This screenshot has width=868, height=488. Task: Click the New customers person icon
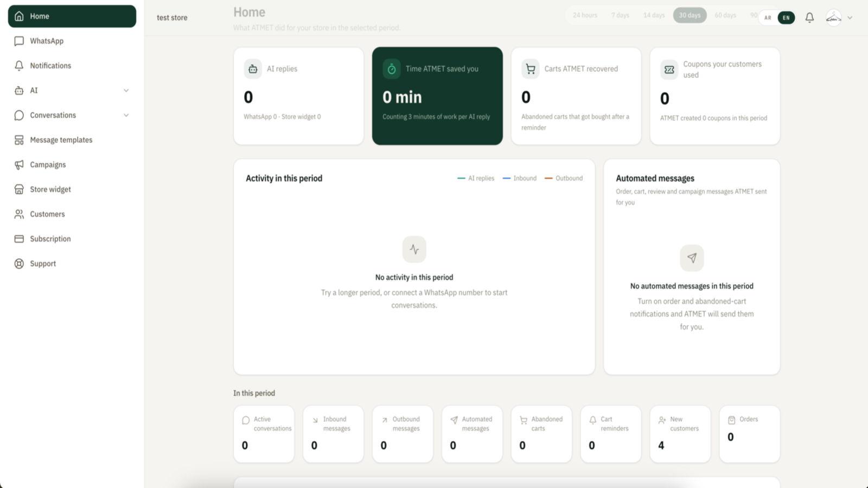point(662,420)
